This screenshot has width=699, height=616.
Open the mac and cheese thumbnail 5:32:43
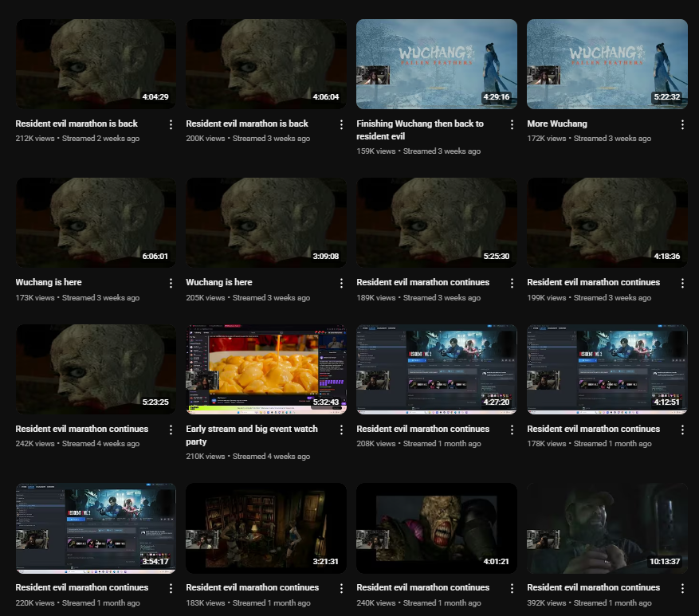click(x=266, y=369)
